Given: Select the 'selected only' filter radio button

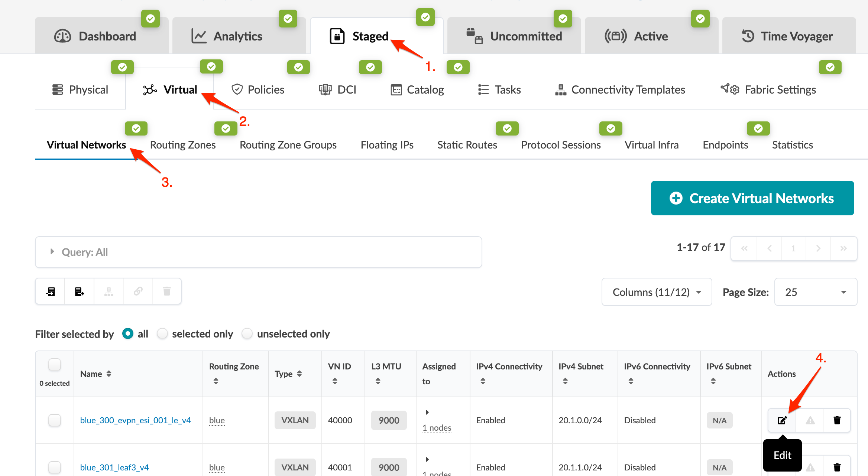Looking at the screenshot, I should click(162, 334).
